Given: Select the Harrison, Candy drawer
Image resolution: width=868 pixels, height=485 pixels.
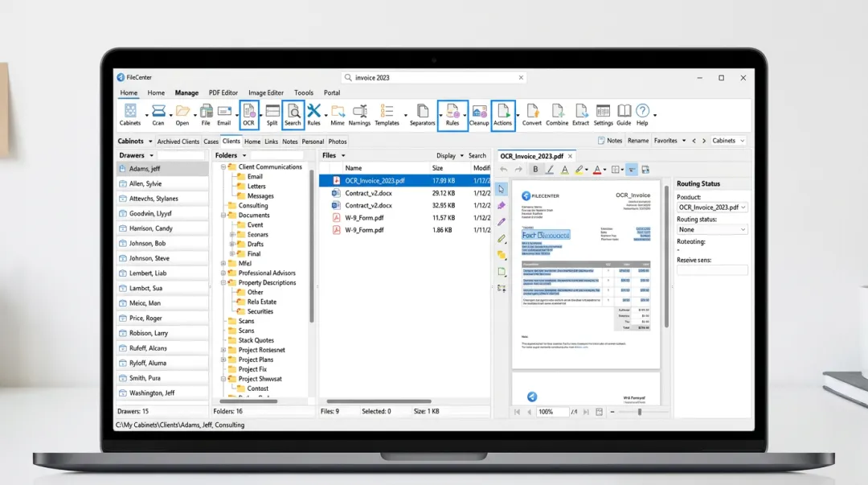Looking at the screenshot, I should tap(162, 228).
